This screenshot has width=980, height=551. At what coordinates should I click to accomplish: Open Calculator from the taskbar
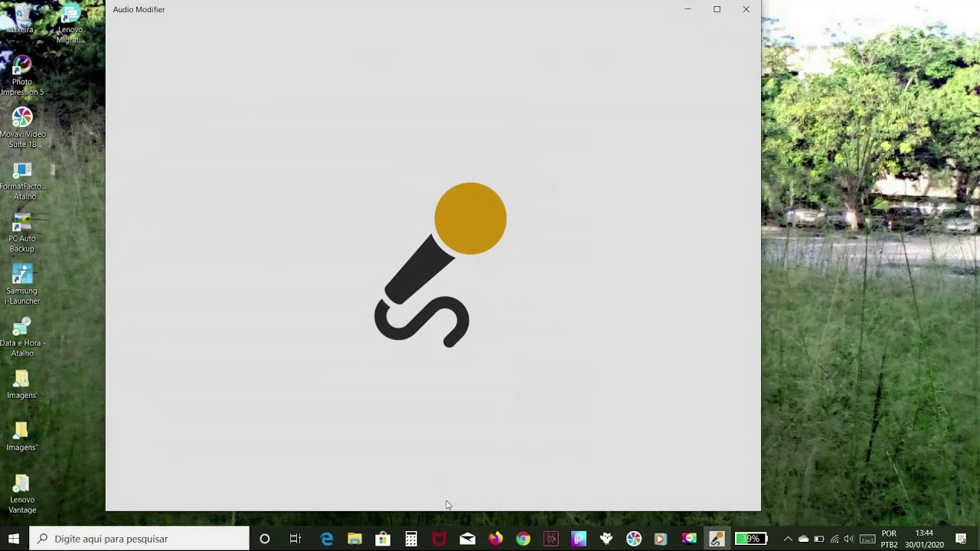click(x=411, y=539)
